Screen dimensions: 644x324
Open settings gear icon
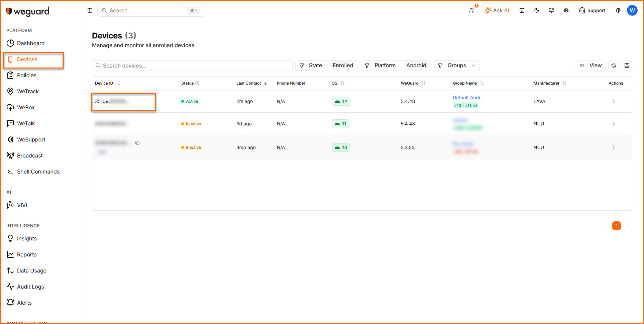(566, 10)
